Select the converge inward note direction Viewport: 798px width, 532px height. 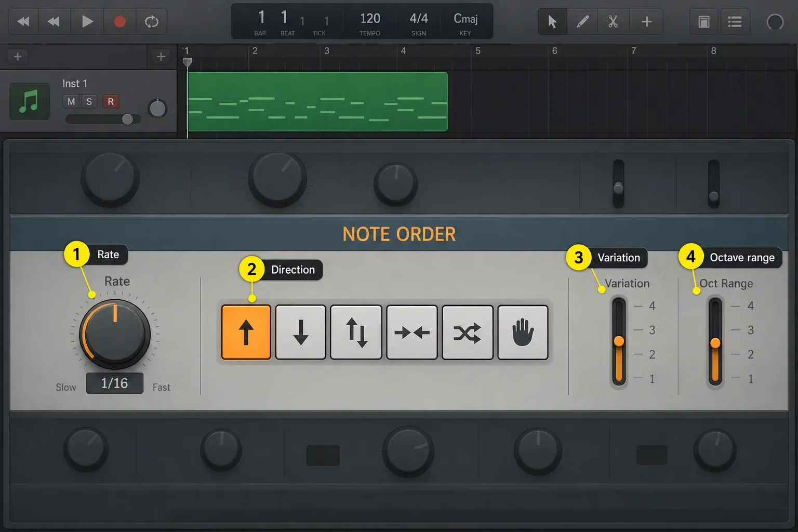click(412, 332)
